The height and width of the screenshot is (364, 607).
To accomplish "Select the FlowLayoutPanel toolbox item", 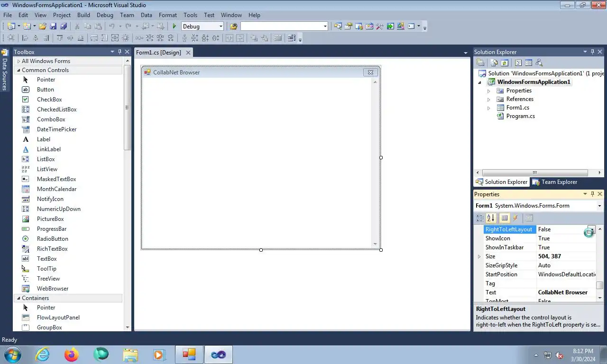I will pos(58,318).
